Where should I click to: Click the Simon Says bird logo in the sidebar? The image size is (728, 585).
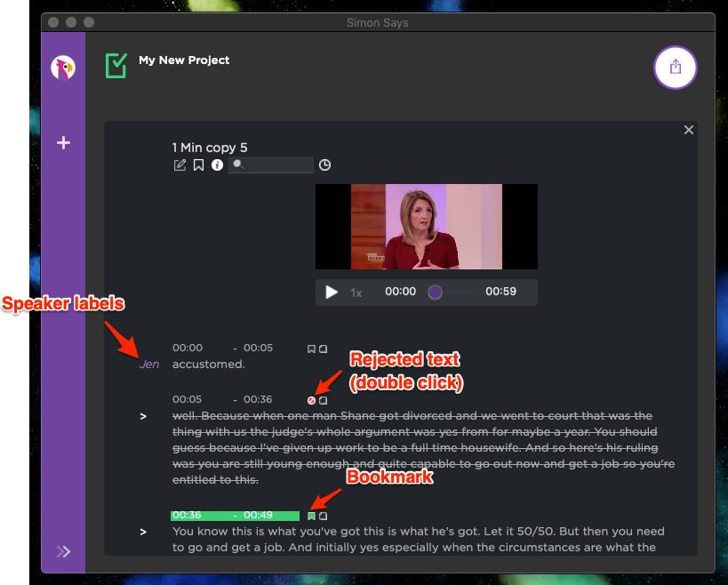(62, 68)
